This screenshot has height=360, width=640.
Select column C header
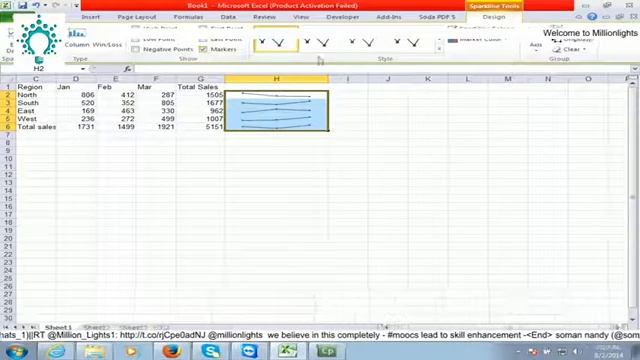click(36, 79)
